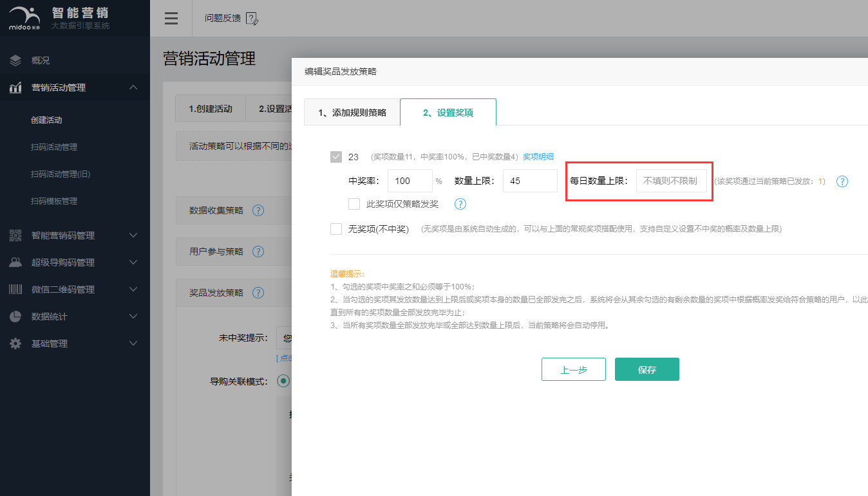Click the 智能营销码管理 QR code icon
868x496 pixels.
tap(15, 235)
